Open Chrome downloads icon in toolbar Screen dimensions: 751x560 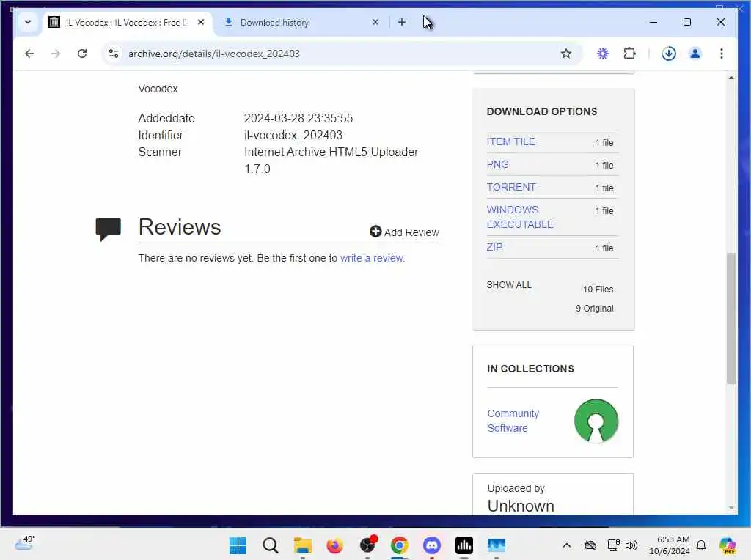coord(669,54)
